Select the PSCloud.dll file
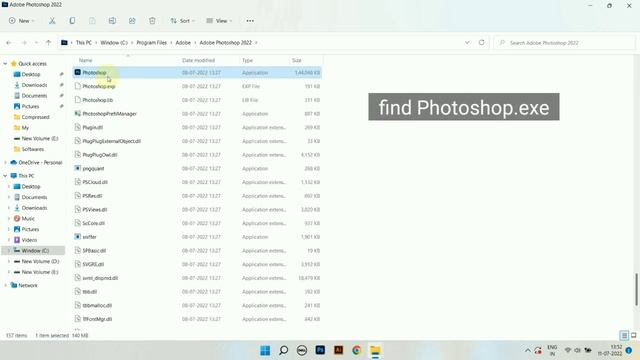 [x=198, y=182]
